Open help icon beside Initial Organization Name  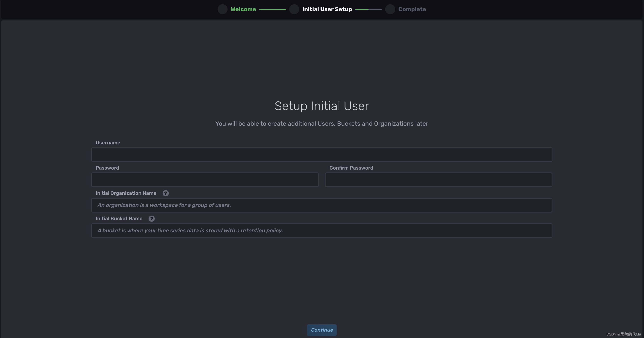pyautogui.click(x=166, y=193)
